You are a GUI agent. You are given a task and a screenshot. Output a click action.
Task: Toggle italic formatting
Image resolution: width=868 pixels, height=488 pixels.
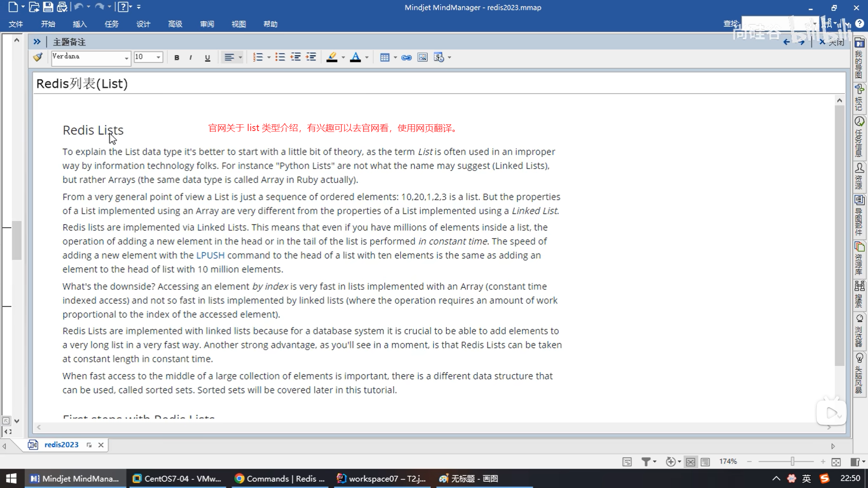(191, 57)
